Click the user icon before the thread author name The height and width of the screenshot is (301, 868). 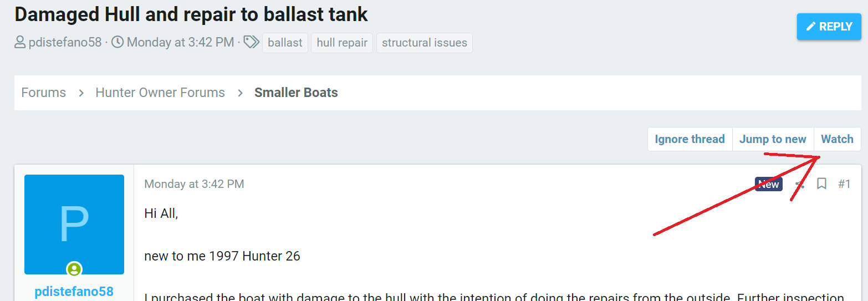coord(20,43)
